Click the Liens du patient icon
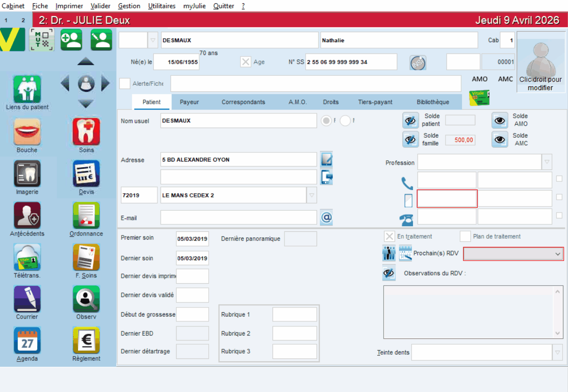 tap(27, 89)
